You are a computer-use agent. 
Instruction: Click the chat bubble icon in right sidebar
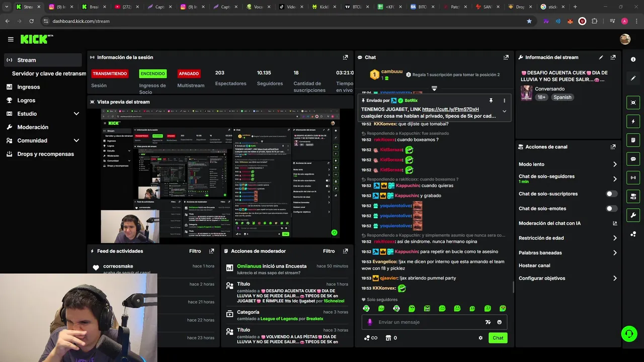[x=633, y=159]
